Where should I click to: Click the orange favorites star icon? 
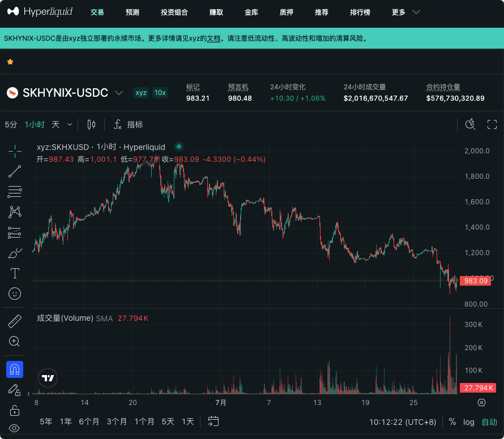(x=10, y=62)
